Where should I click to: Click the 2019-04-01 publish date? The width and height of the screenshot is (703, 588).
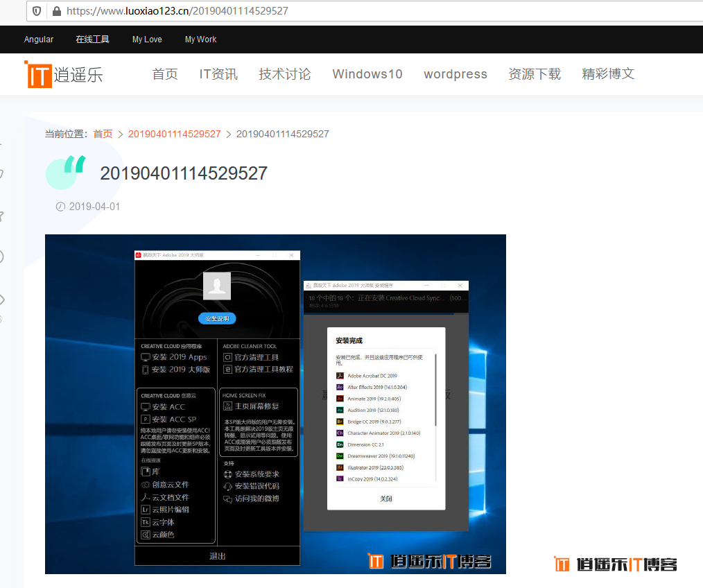(x=94, y=207)
